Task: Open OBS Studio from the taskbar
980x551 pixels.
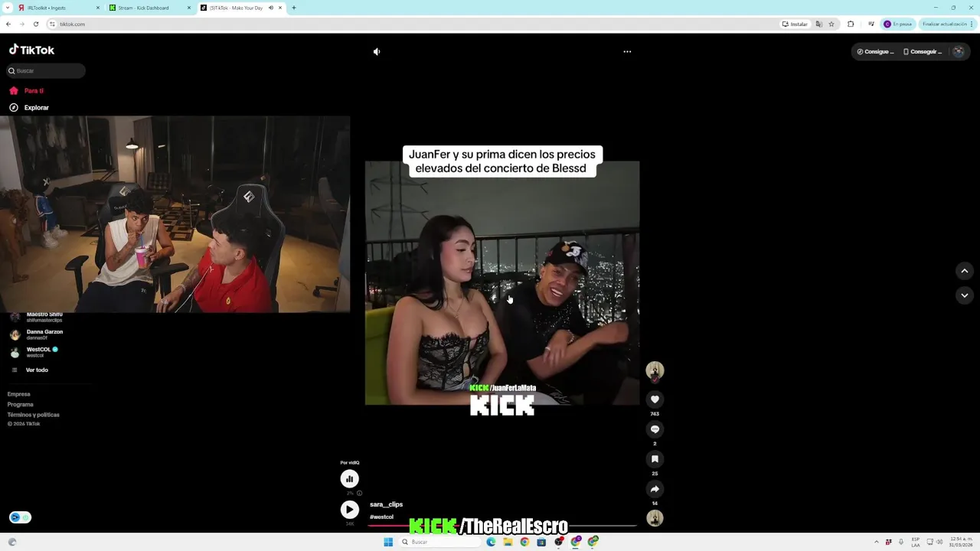Action: pyautogui.click(x=559, y=542)
